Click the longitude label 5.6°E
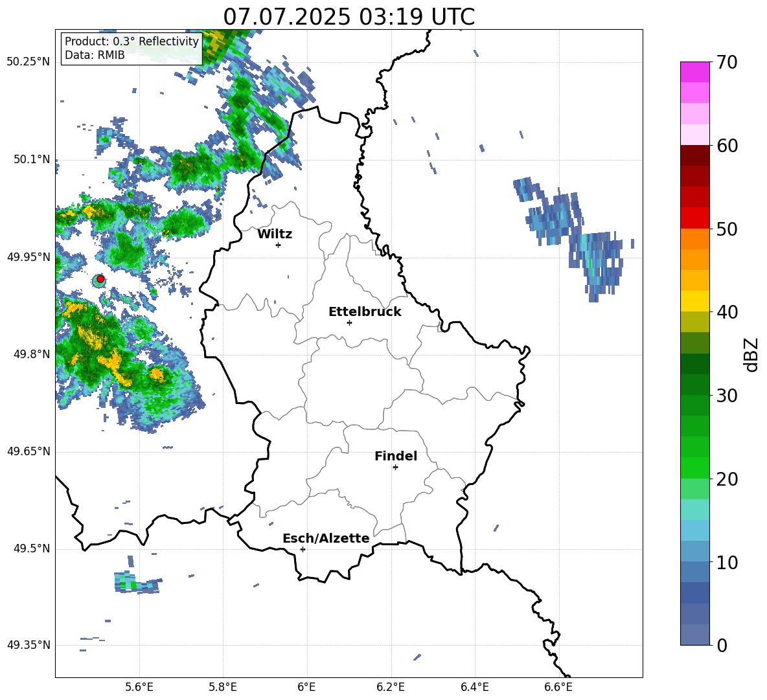 click(x=139, y=687)
